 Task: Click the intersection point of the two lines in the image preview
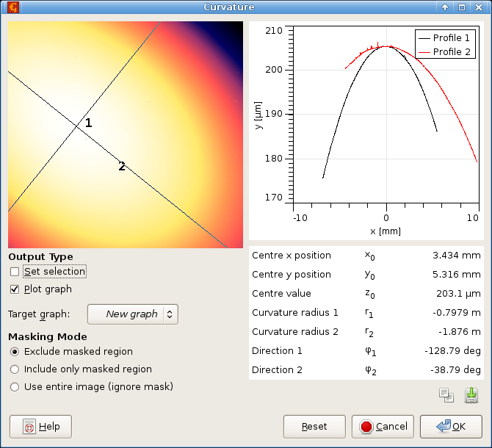pyautogui.click(x=76, y=126)
